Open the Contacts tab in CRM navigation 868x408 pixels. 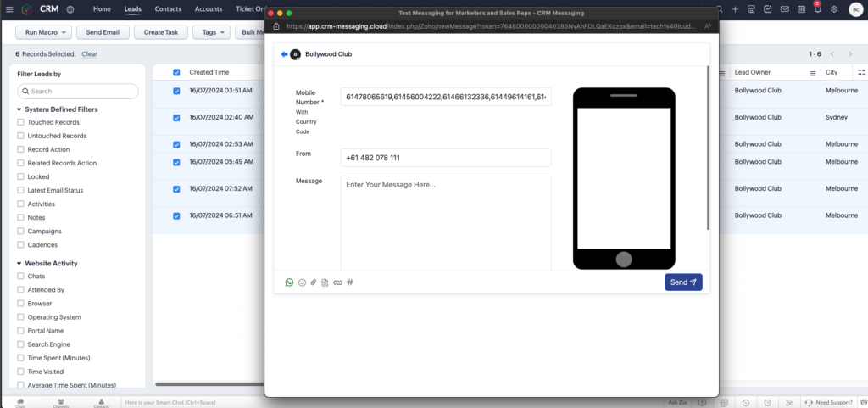pyautogui.click(x=169, y=9)
